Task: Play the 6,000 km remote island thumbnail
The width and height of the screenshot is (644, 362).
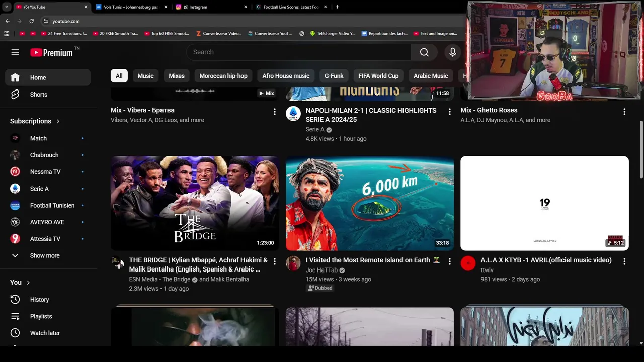Action: 370,203
